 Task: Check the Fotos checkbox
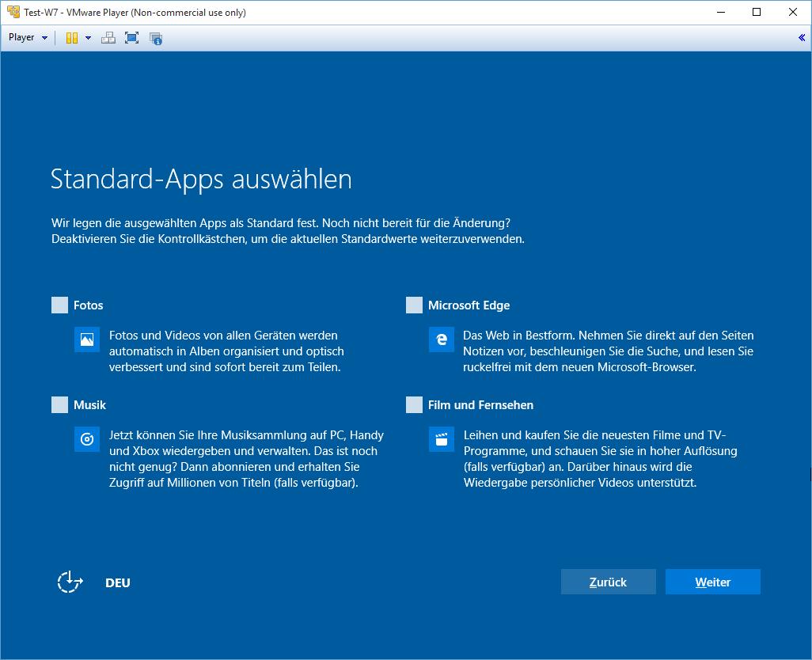point(59,305)
